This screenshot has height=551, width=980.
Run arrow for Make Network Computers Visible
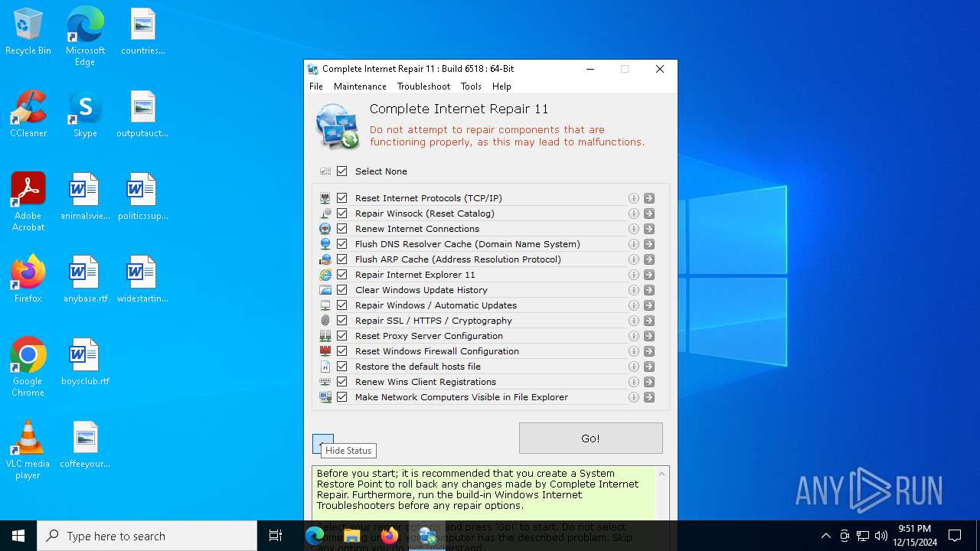pos(649,397)
